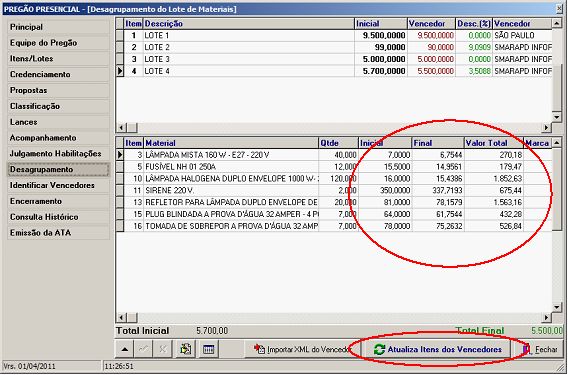The image size is (568, 375).
Task: Select Credenciamento in the side menu
Action: [58, 75]
